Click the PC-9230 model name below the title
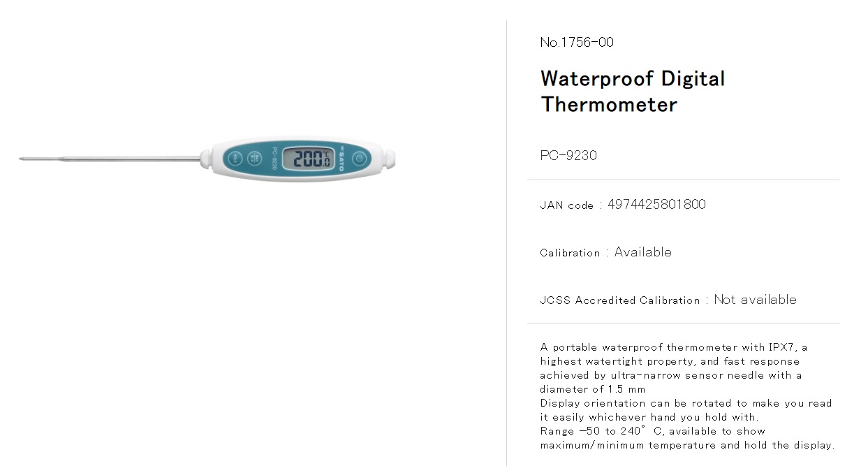This screenshot has width=868, height=466. (568, 155)
